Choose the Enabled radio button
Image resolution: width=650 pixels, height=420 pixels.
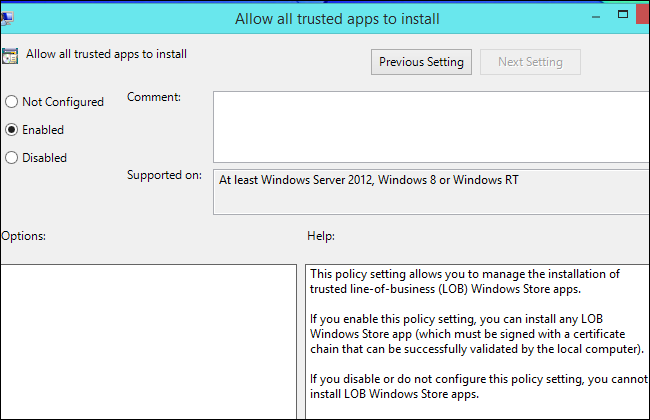coord(11,130)
